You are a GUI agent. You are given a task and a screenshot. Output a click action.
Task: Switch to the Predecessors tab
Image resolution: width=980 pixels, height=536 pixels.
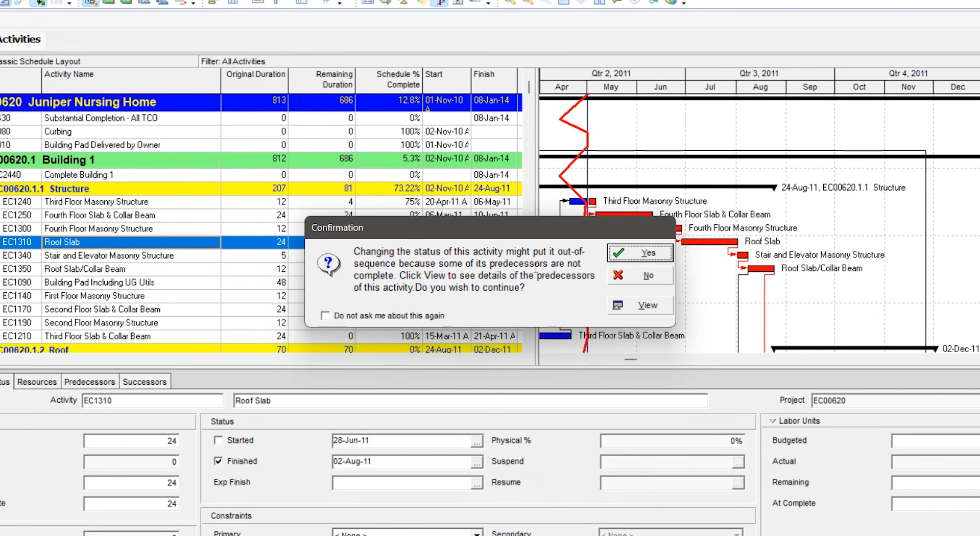click(89, 382)
